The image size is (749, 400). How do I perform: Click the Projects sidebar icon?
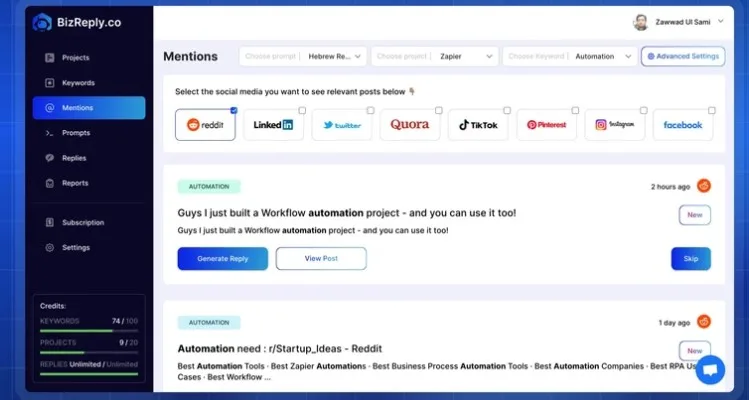click(50, 58)
